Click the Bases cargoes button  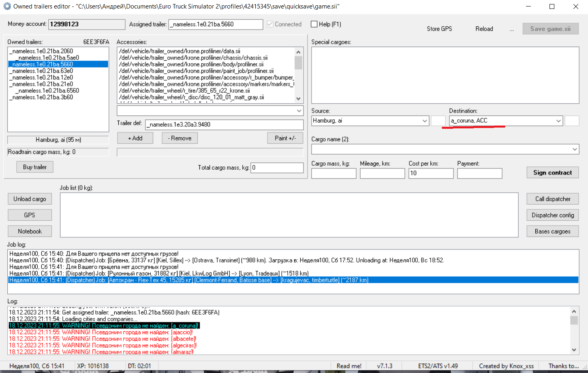click(553, 231)
